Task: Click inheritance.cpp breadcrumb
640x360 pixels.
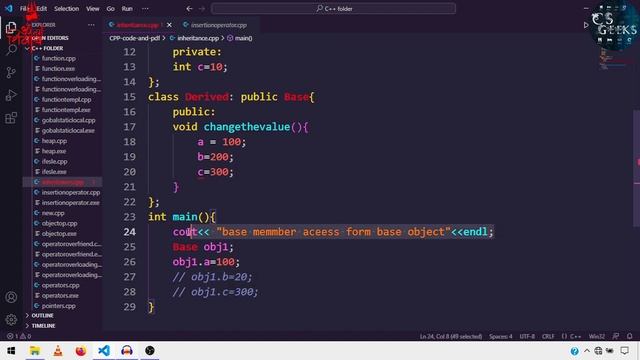Action: 198,38
